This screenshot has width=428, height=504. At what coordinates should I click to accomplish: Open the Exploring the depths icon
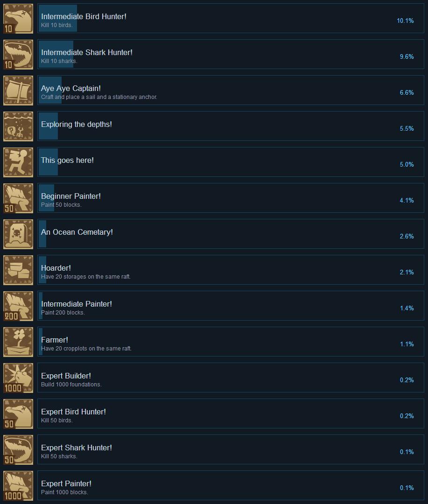(18, 126)
